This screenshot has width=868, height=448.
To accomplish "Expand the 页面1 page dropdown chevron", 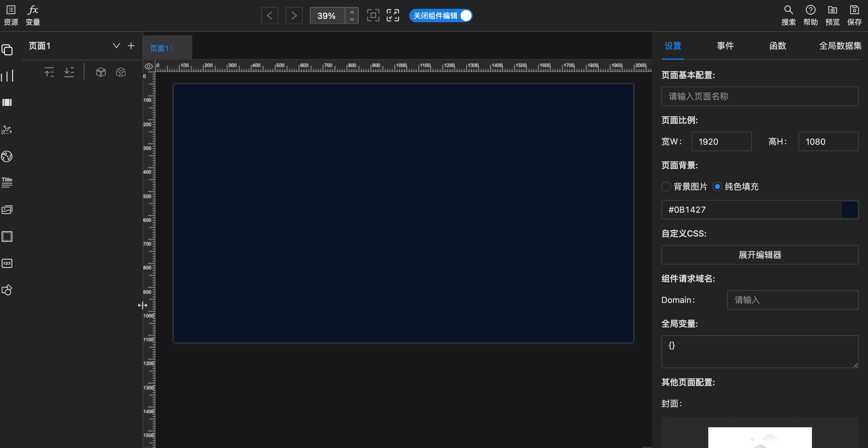I will click(116, 46).
